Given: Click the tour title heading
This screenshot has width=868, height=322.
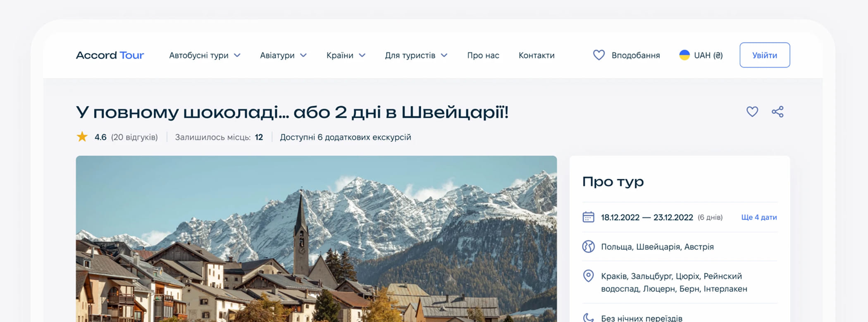Looking at the screenshot, I should coord(292,112).
